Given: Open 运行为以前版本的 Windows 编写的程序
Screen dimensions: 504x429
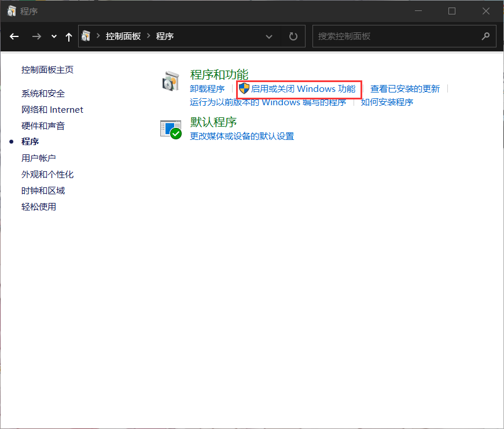Looking at the screenshot, I should (268, 102).
